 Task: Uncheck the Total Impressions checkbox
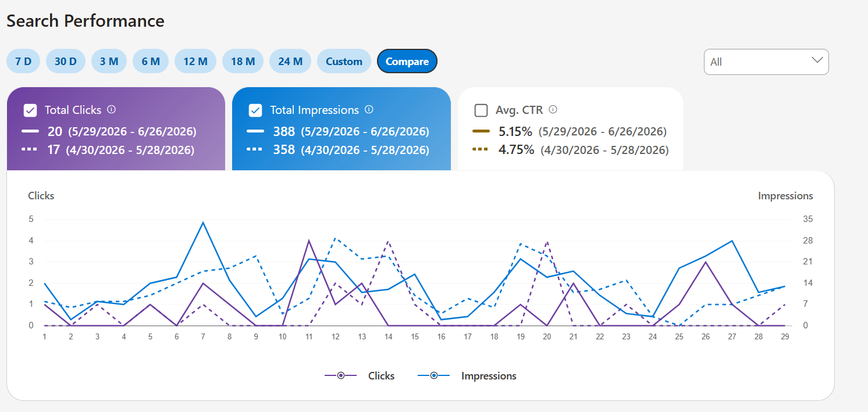[x=255, y=110]
